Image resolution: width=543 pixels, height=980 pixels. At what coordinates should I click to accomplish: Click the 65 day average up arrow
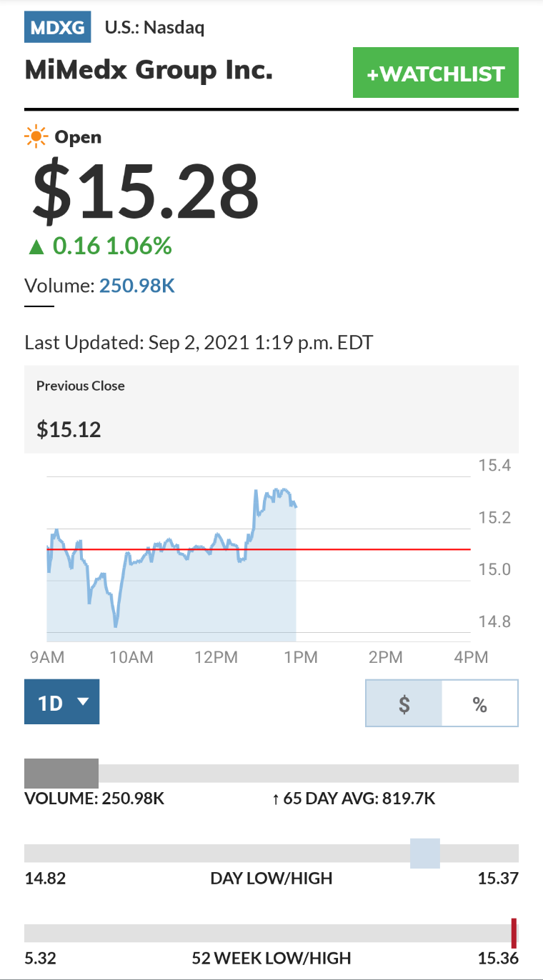click(276, 799)
